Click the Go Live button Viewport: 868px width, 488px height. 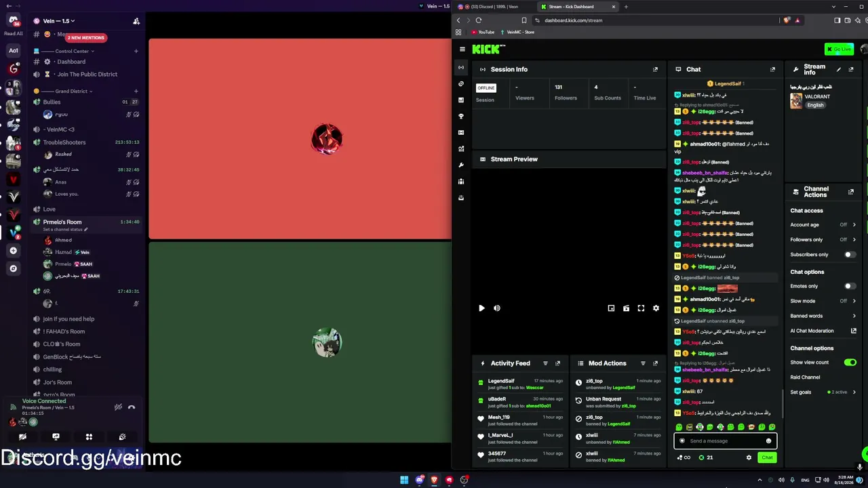(x=839, y=49)
